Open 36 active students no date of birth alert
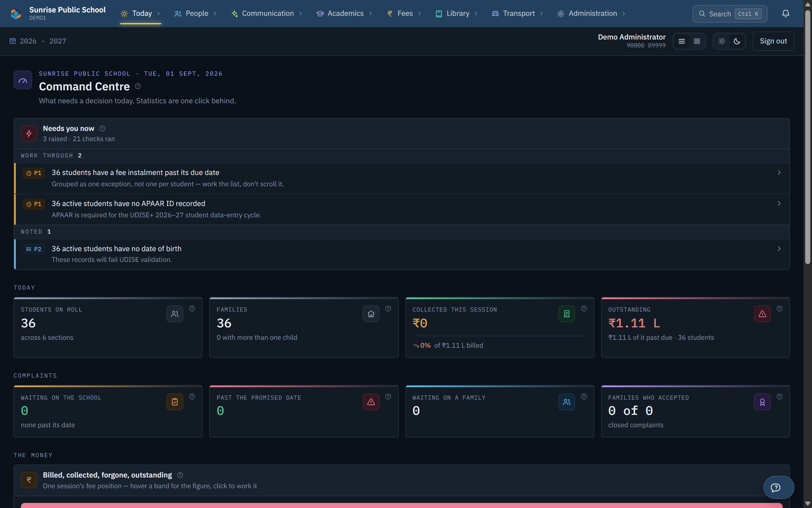The height and width of the screenshot is (508, 812). [x=402, y=254]
